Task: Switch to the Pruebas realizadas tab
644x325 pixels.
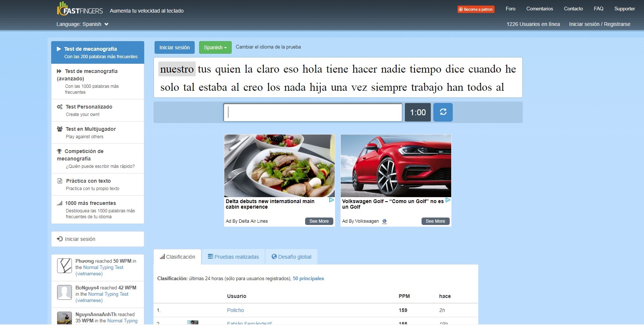Action: (x=233, y=257)
